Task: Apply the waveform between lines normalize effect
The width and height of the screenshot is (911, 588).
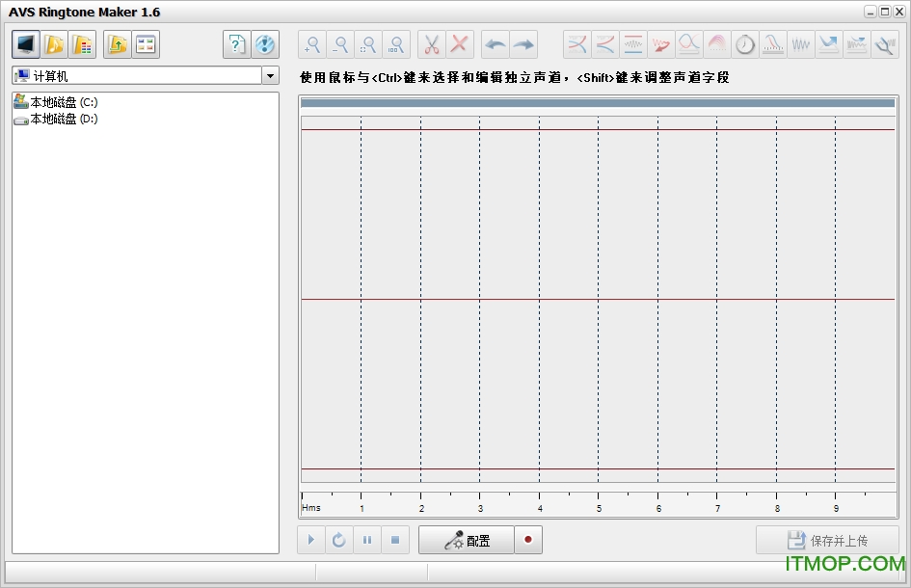Action: click(x=632, y=44)
